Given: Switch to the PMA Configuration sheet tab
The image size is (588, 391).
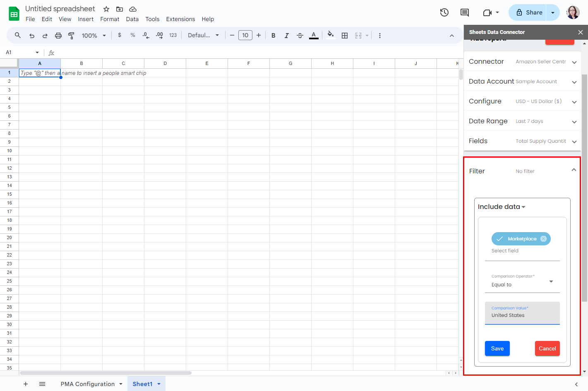Looking at the screenshot, I should coord(88,384).
